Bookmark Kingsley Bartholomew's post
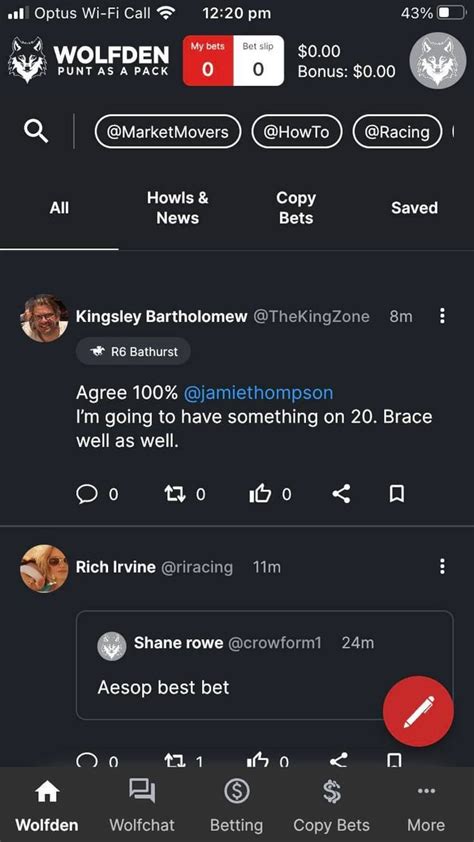The image size is (474, 842). click(x=397, y=493)
